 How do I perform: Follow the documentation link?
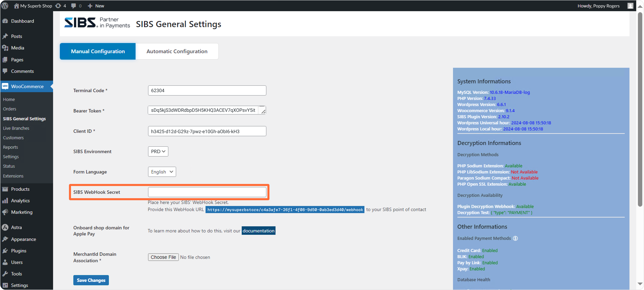(x=258, y=231)
